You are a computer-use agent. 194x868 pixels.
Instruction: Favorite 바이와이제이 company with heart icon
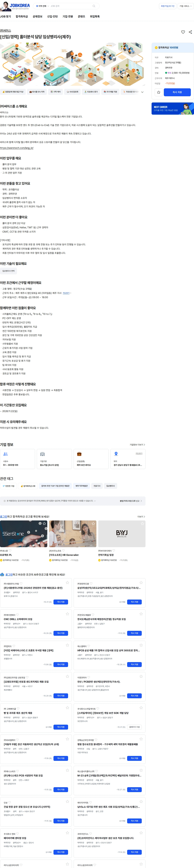click(x=114, y=551)
